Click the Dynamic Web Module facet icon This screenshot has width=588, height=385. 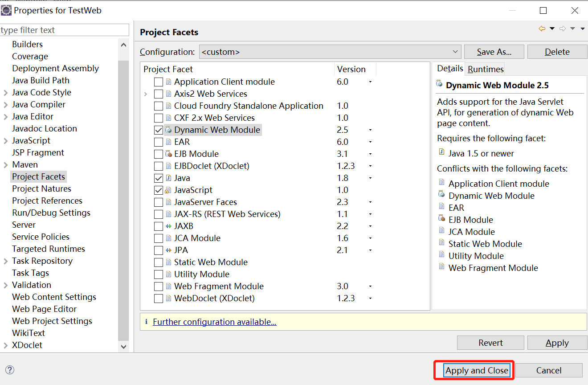click(x=168, y=130)
